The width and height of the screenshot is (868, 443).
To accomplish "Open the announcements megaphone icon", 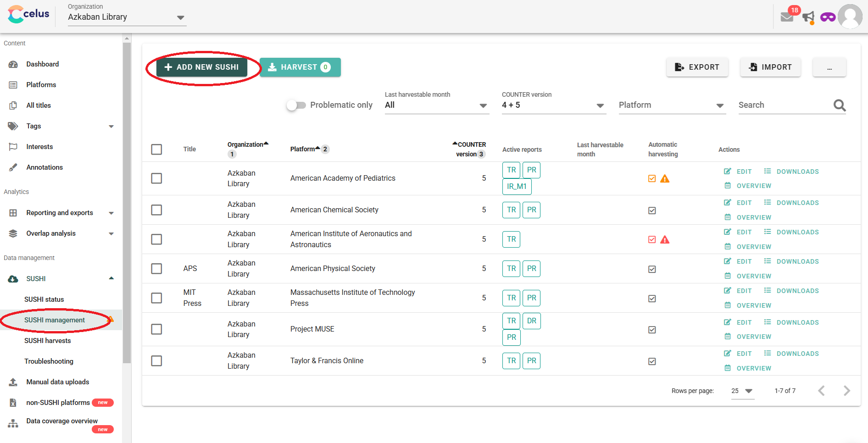I will tap(808, 17).
